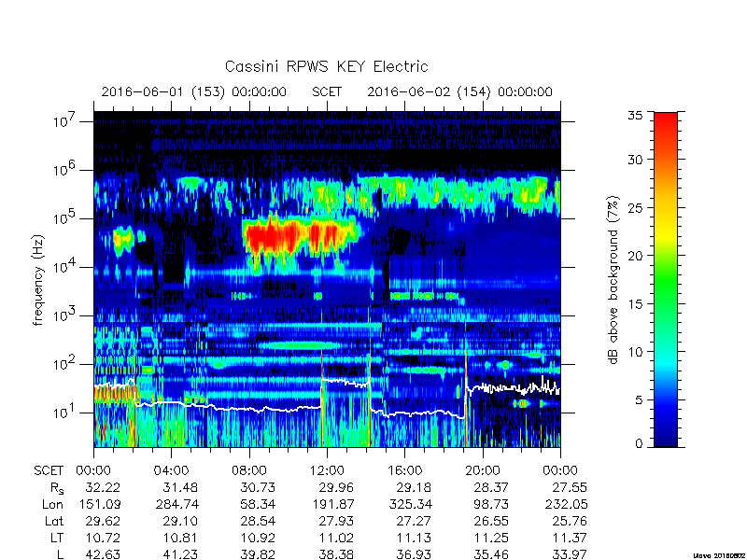Click the 'SCET' row label below the plot

[49, 471]
